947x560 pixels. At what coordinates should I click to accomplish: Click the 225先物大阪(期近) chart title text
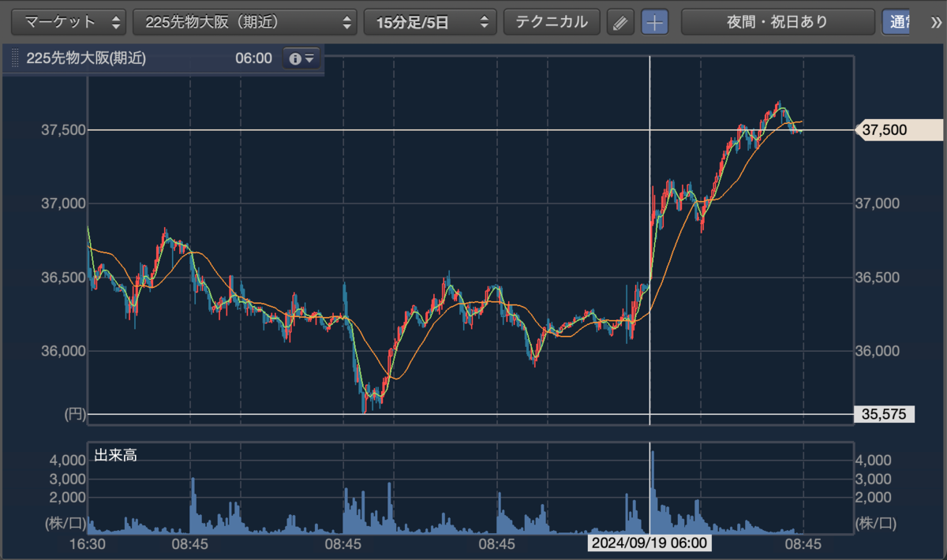[x=86, y=58]
